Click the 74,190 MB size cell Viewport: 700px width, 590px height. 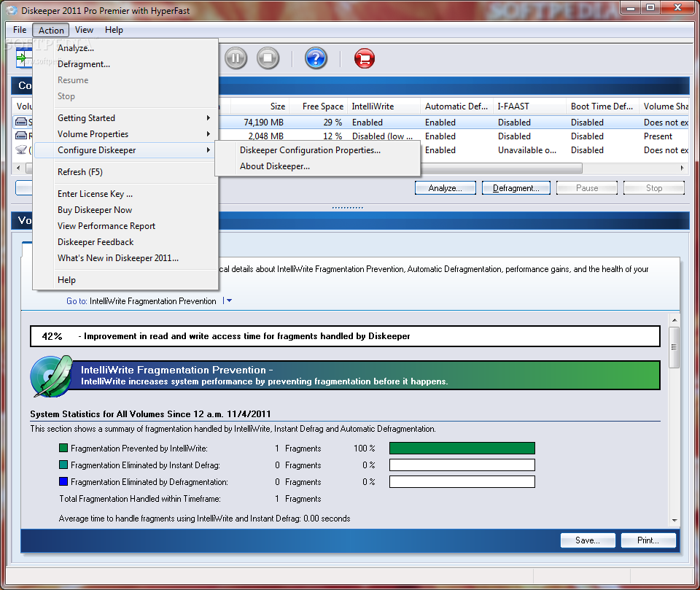263,123
